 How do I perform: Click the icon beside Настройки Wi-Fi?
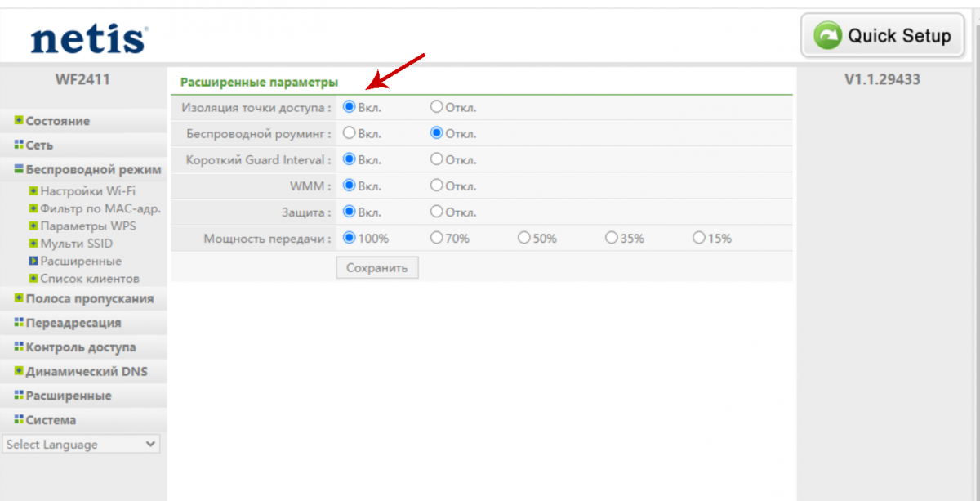point(33,190)
